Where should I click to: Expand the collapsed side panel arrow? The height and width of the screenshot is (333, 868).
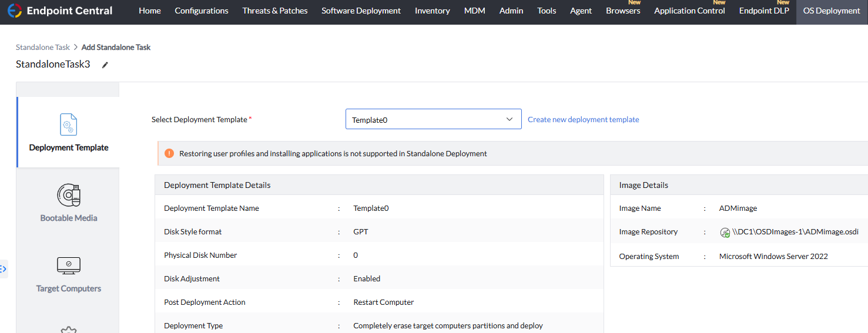coord(4,269)
